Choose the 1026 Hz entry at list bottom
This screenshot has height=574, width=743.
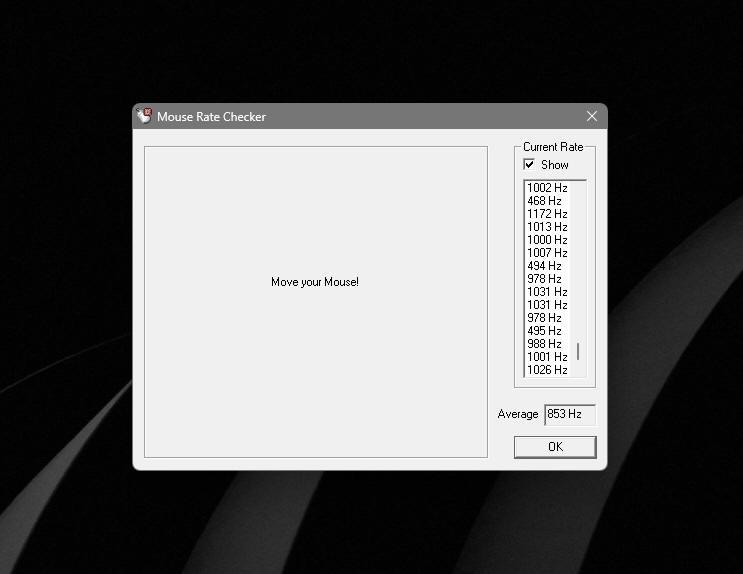click(x=547, y=370)
